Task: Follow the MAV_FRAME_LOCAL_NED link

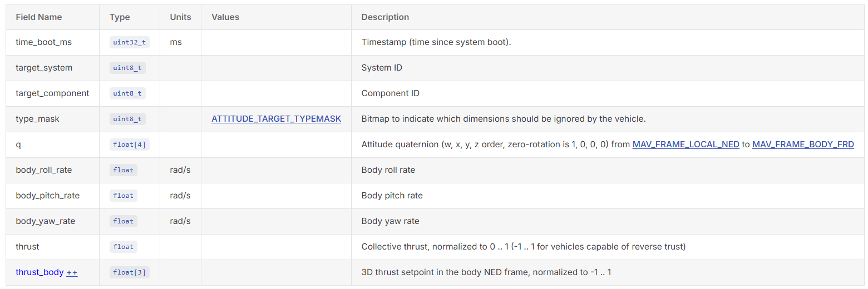Action: [x=685, y=144]
